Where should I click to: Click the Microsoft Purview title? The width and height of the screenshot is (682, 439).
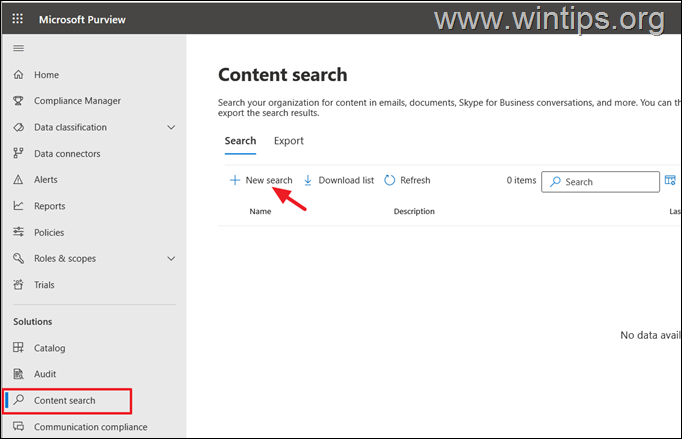pos(82,20)
